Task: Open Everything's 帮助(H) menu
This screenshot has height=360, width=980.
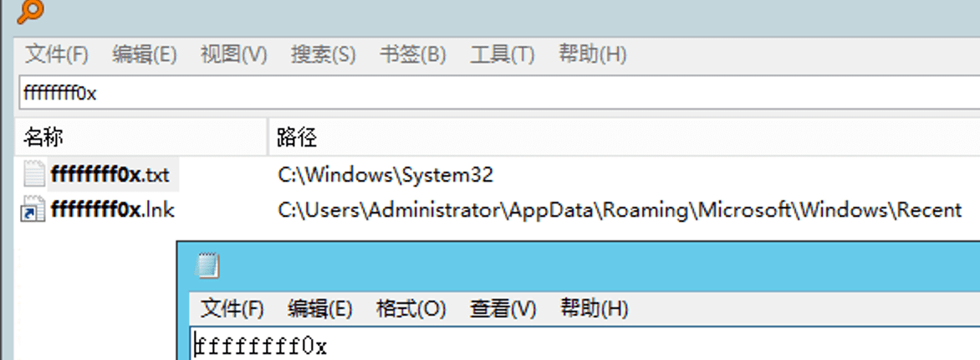Action: pyautogui.click(x=592, y=55)
